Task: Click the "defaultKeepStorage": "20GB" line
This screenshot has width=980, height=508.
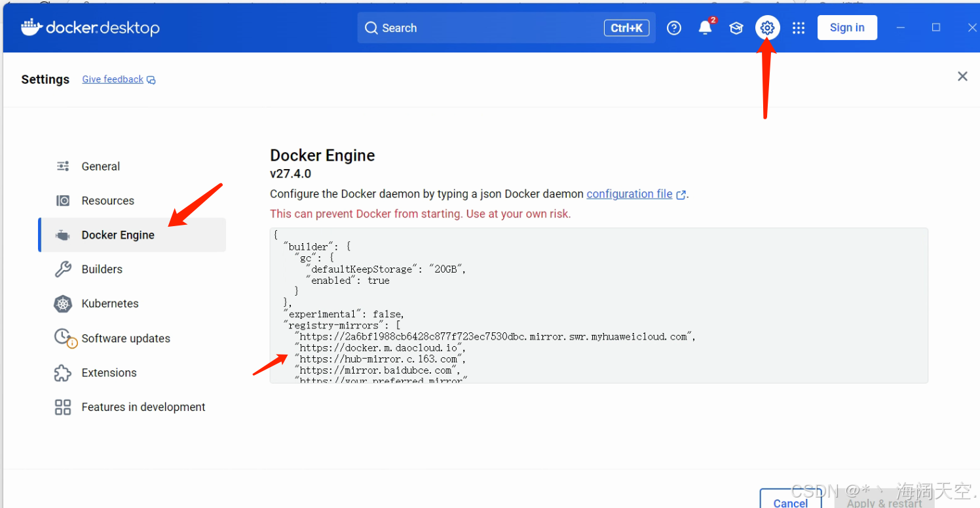Action: [x=386, y=269]
